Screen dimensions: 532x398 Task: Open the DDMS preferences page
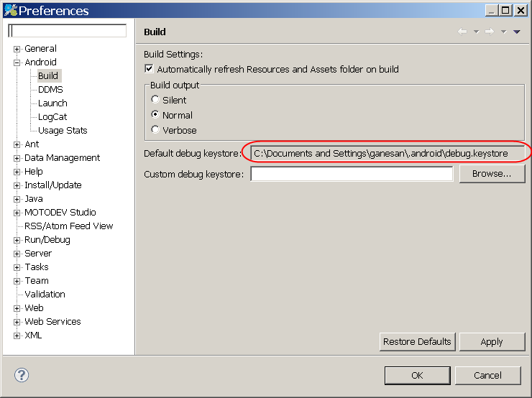[x=50, y=90]
